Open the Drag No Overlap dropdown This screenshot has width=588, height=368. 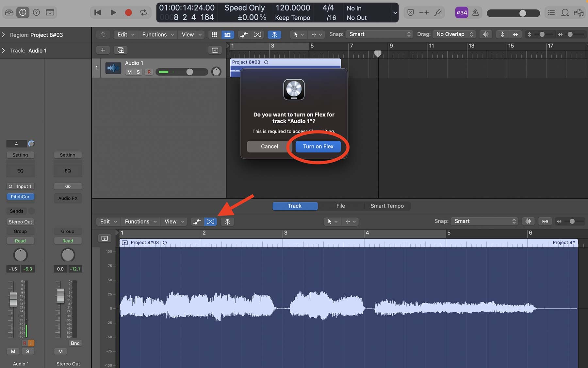pyautogui.click(x=454, y=34)
